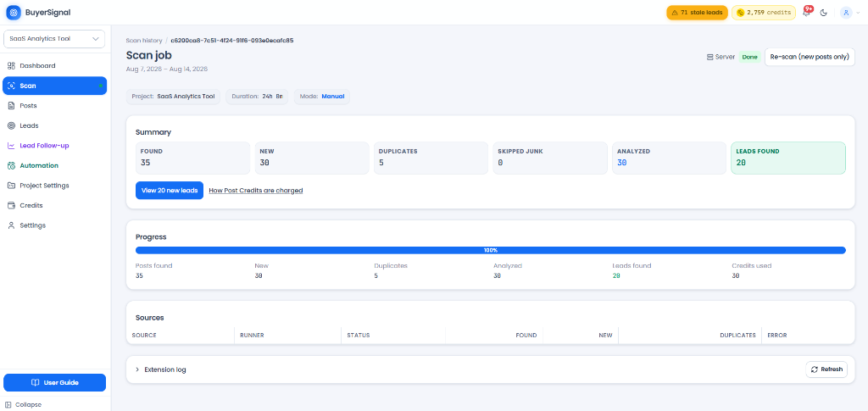
Task: Open the notifications bell
Action: (x=807, y=13)
